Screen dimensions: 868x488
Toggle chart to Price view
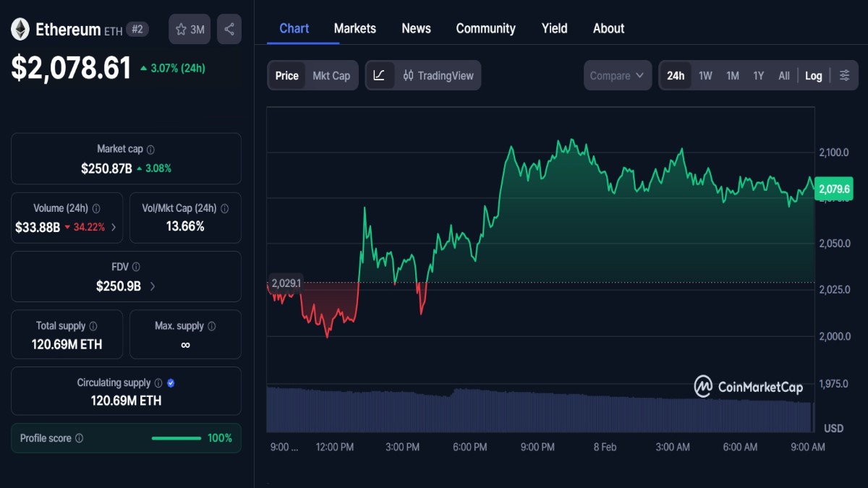click(x=286, y=75)
